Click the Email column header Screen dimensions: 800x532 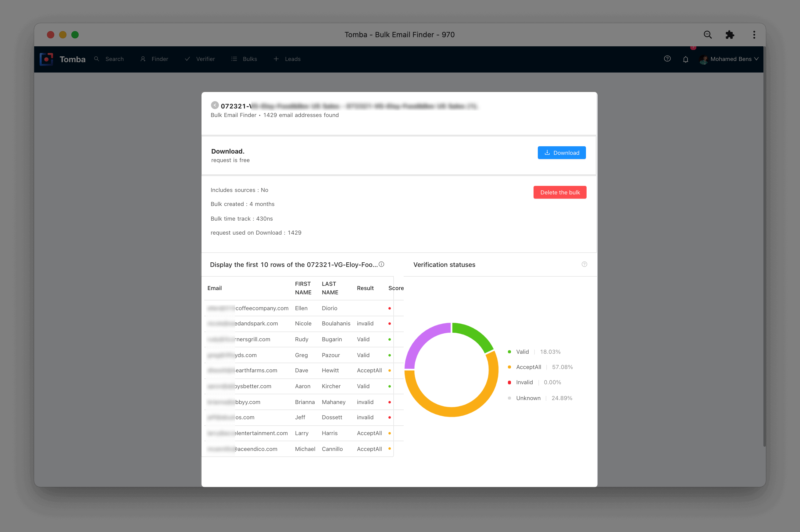[x=215, y=288]
